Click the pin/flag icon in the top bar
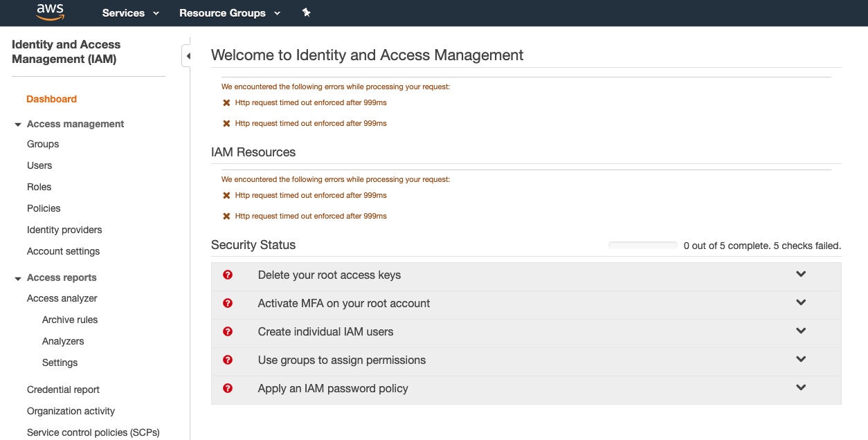The image size is (868, 440). point(306,12)
